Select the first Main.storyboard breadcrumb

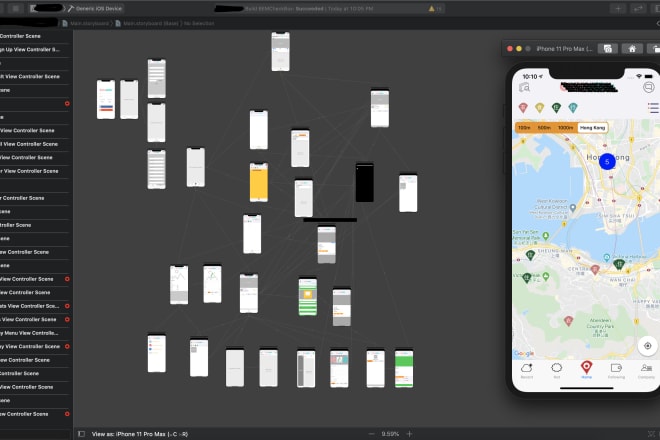pos(85,23)
